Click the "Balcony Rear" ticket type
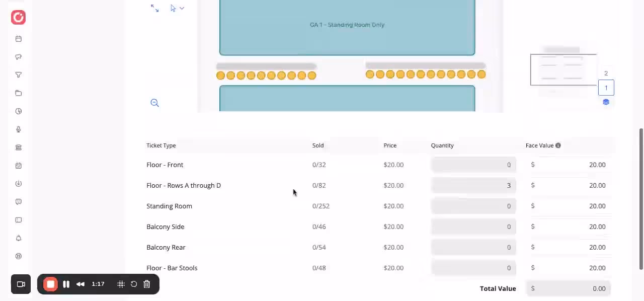The height and width of the screenshot is (301, 644). point(166,247)
